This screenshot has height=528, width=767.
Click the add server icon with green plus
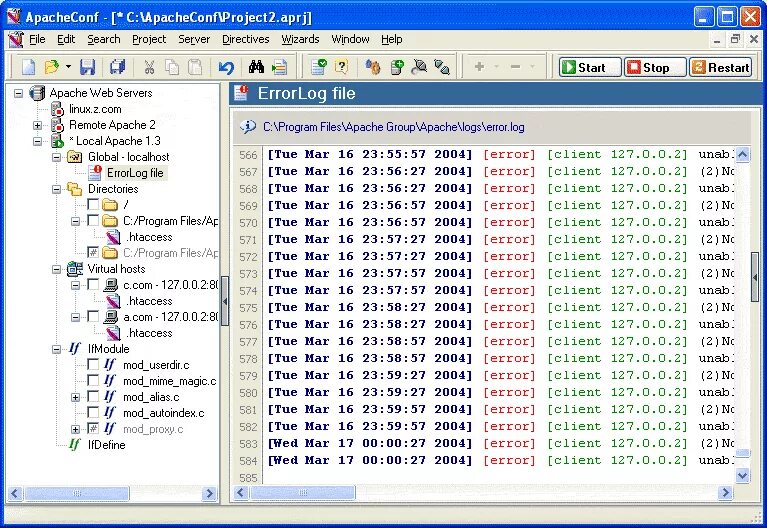point(397,67)
